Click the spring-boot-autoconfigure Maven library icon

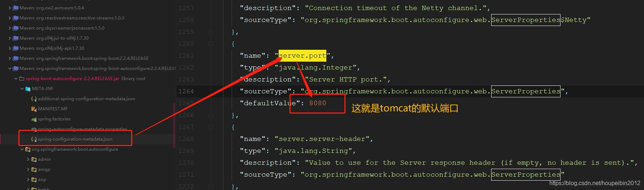[16, 68]
